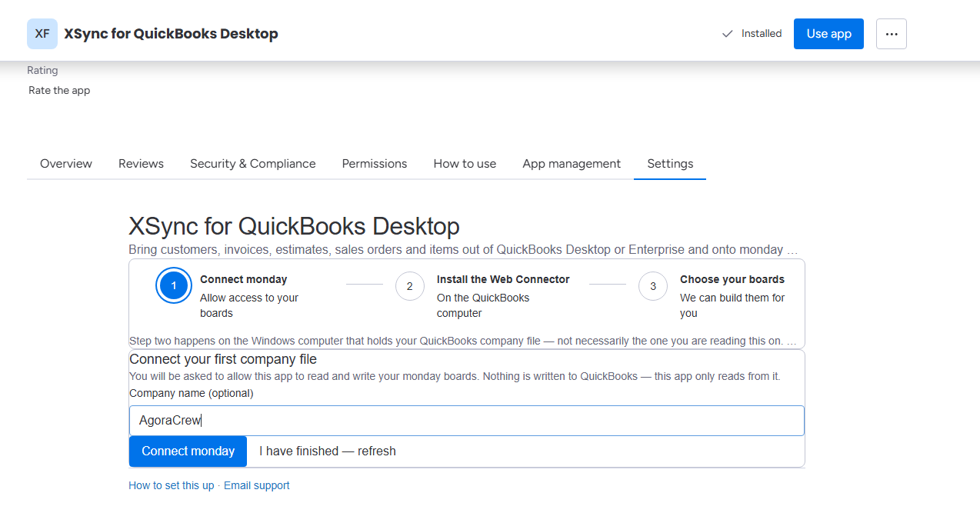This screenshot has width=980, height=513.
Task: Switch to the App management tab
Action: tap(572, 164)
